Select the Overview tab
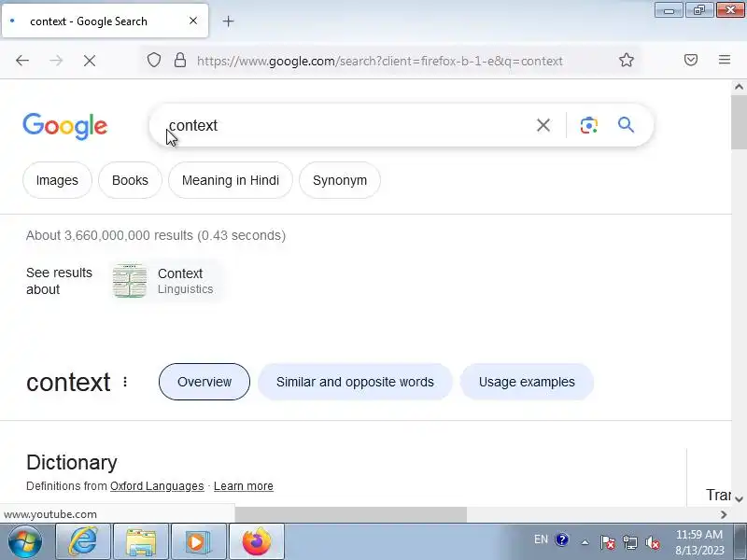The width and height of the screenshot is (747, 560). tap(204, 382)
